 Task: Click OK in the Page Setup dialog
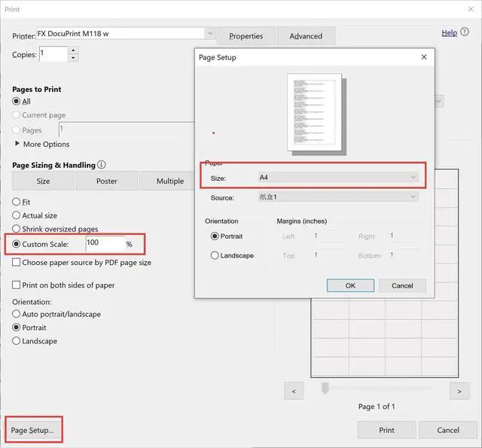click(x=350, y=285)
